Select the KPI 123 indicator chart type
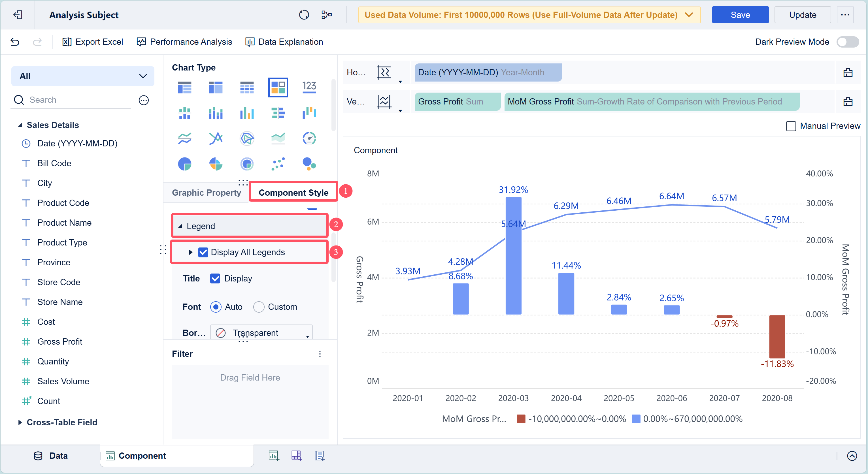This screenshot has height=474, width=868. pyautogui.click(x=309, y=87)
